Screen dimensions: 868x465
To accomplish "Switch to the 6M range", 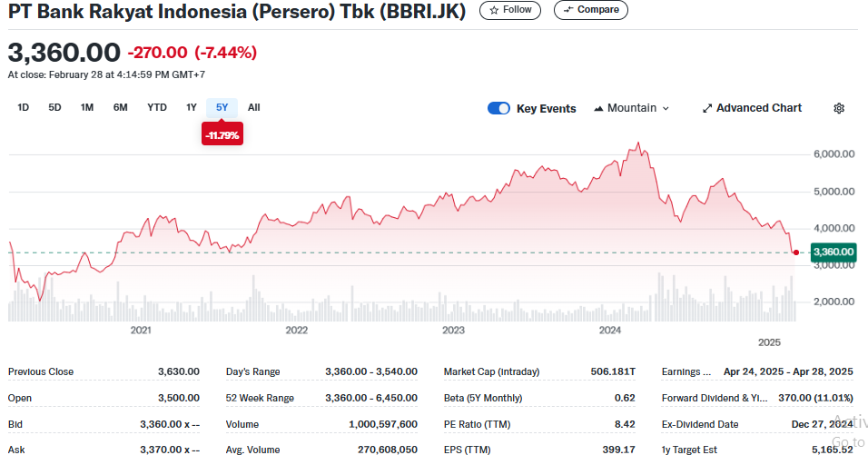I will click(120, 107).
